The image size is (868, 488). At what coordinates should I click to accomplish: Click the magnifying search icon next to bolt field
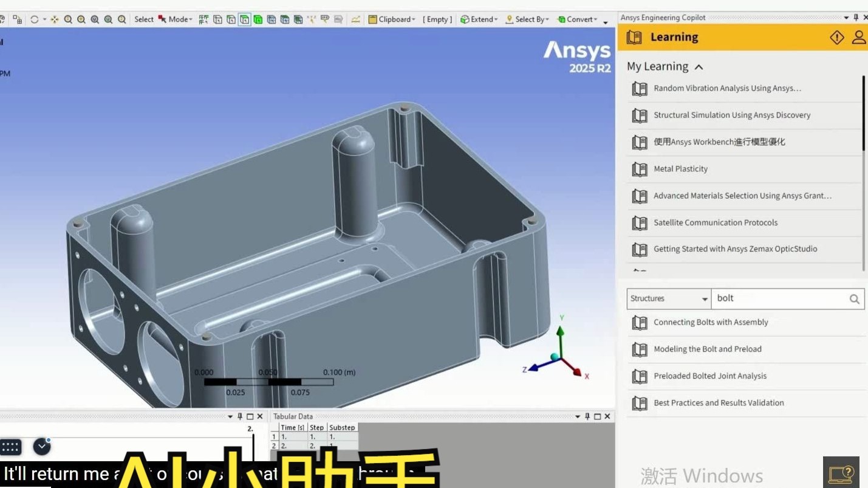point(854,298)
